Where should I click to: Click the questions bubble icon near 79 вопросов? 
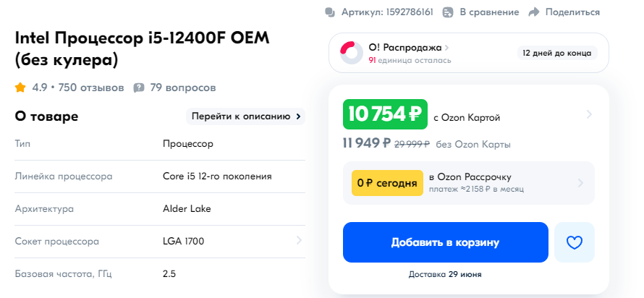139,88
